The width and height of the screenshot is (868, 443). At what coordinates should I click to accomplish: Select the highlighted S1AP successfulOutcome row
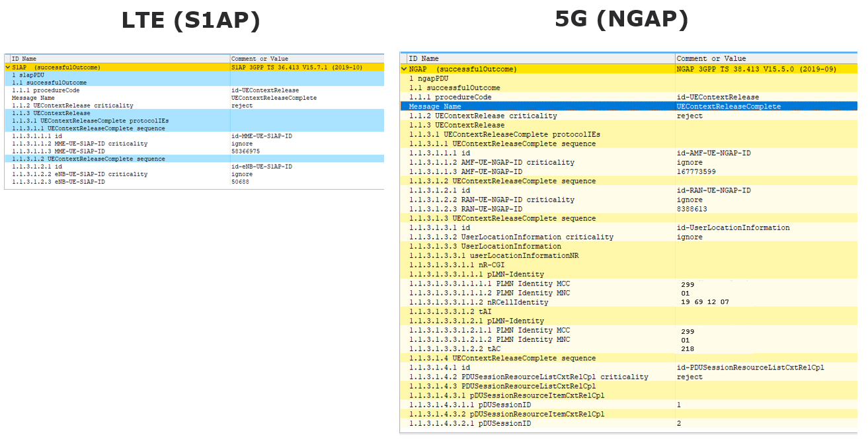(x=99, y=67)
